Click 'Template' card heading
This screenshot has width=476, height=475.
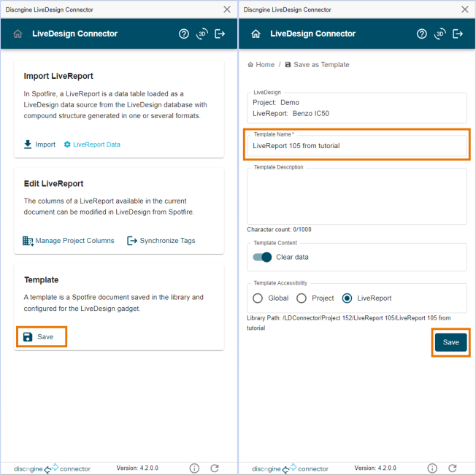pyautogui.click(x=42, y=280)
